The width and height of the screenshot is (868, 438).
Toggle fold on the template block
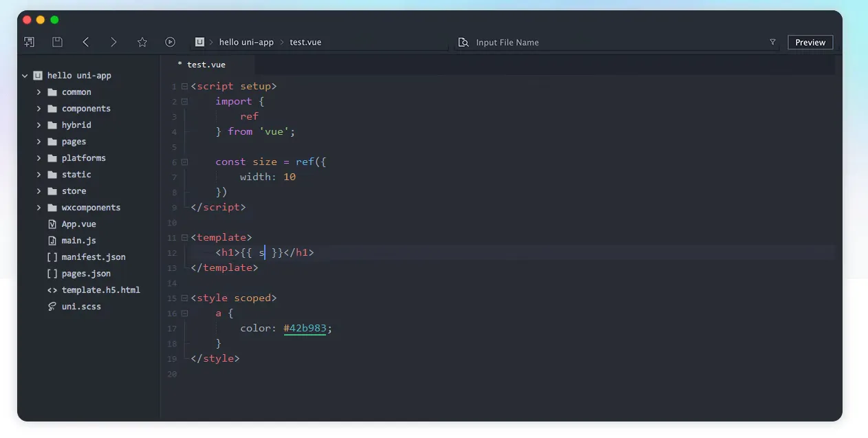click(x=184, y=238)
